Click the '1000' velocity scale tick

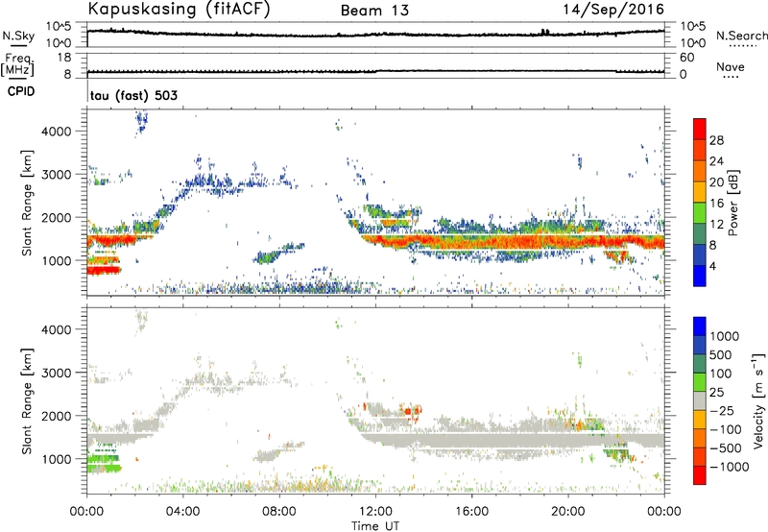point(725,336)
